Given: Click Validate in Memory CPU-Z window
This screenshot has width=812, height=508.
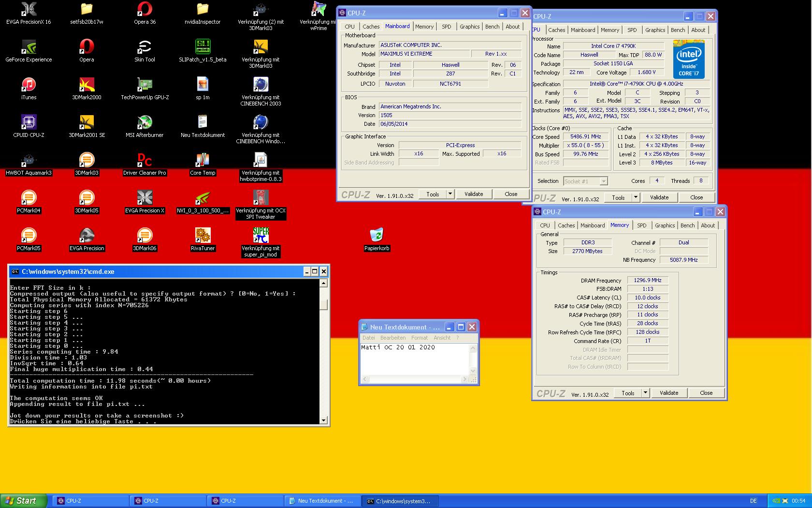Looking at the screenshot, I should (x=669, y=393).
